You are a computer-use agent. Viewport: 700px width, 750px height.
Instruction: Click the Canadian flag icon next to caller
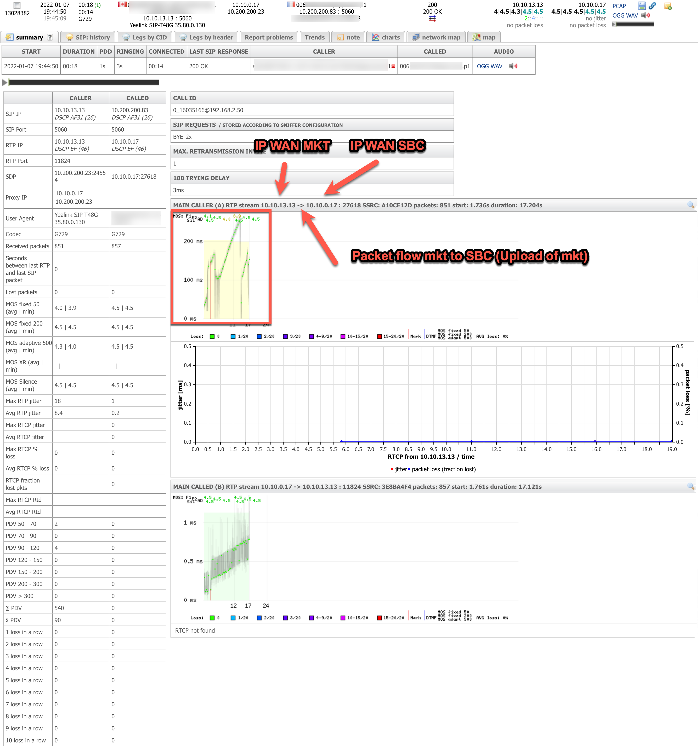pos(123,5)
